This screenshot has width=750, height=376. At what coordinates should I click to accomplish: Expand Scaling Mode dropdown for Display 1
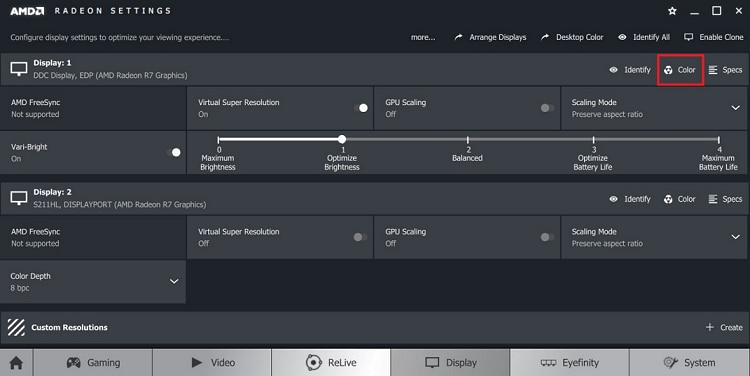[x=736, y=108]
